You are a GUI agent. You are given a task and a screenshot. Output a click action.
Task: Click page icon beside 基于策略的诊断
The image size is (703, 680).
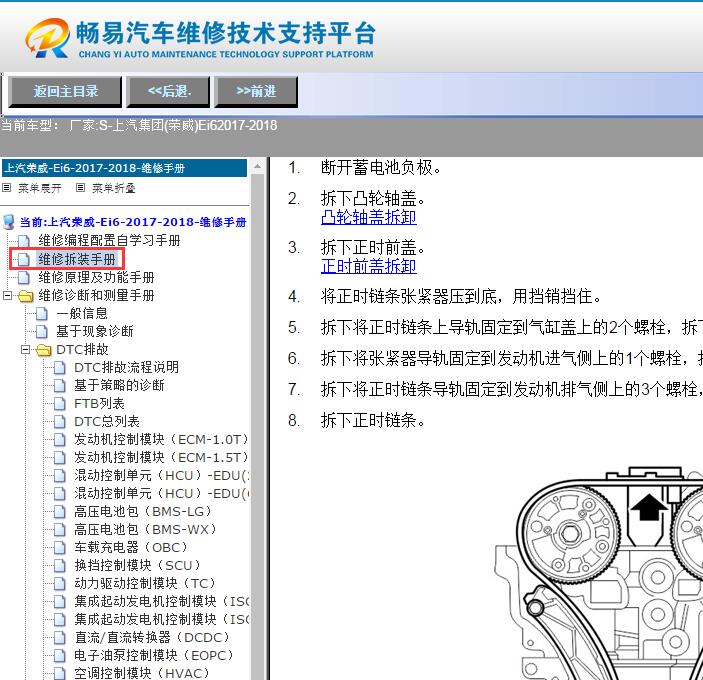point(59,386)
